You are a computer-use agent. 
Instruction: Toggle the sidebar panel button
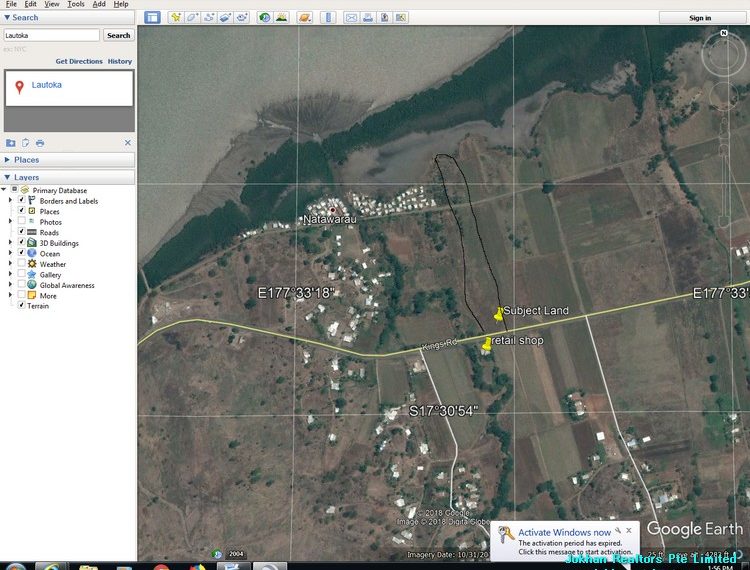(152, 18)
